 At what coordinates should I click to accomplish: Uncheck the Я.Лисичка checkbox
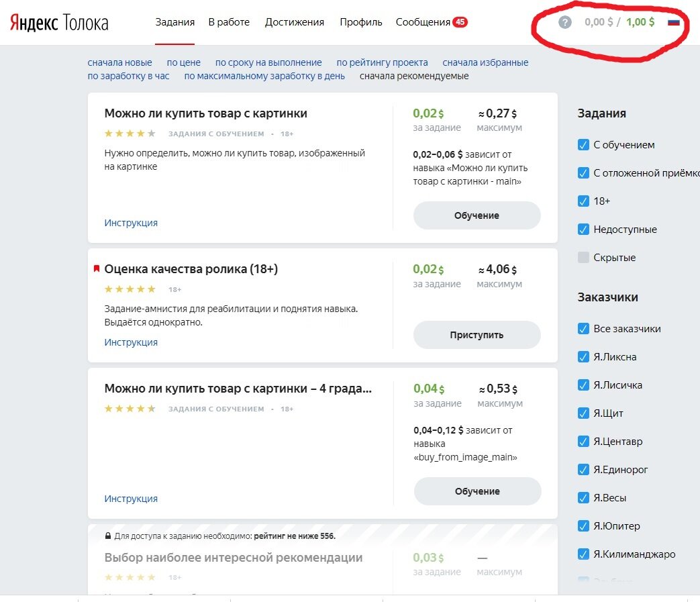[583, 385]
